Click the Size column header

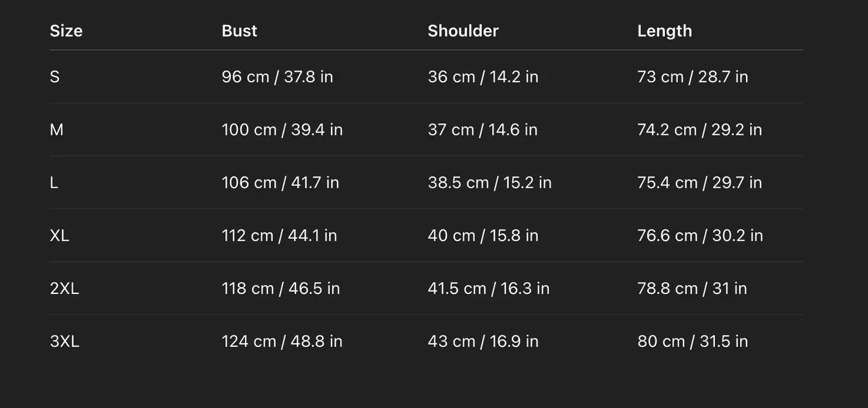click(66, 31)
